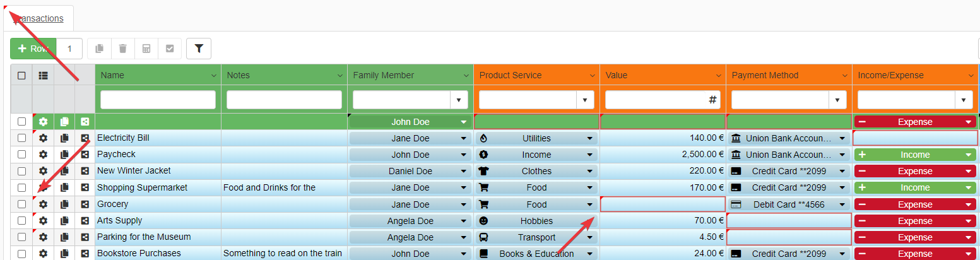Click the green add Row button
Image resolution: width=980 pixels, height=260 pixels.
pyautogui.click(x=33, y=49)
